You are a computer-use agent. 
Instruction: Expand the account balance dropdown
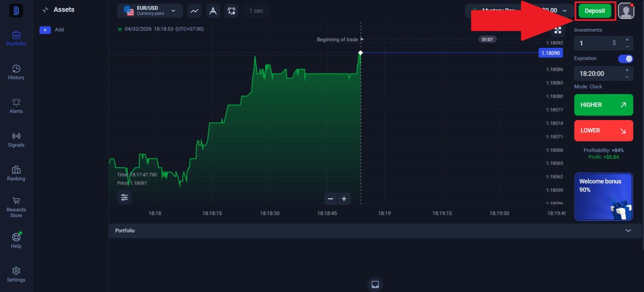(x=564, y=11)
